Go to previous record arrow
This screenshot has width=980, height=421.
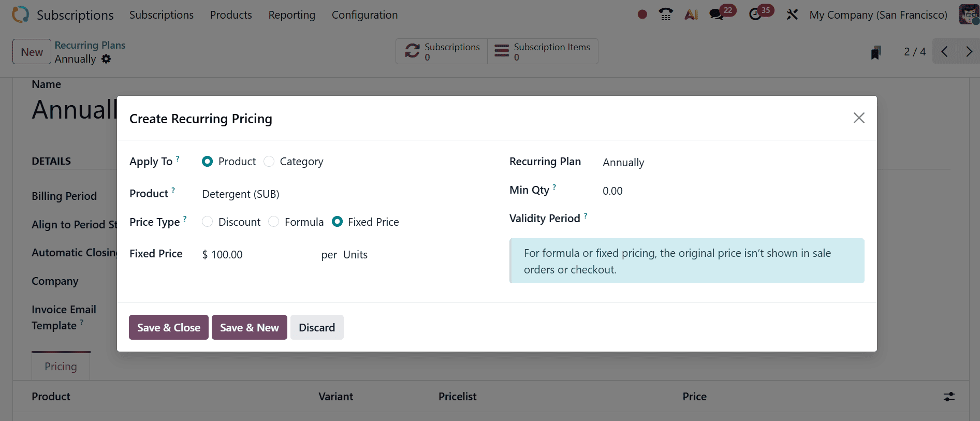pos(945,51)
